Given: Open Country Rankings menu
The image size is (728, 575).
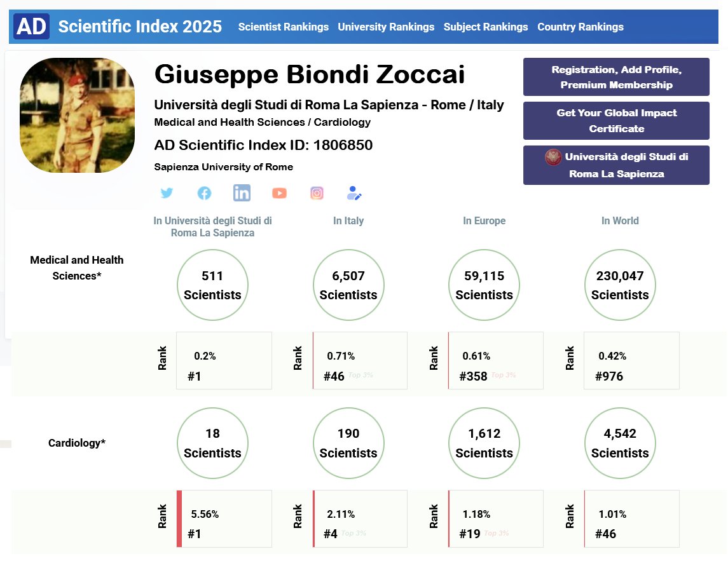Looking at the screenshot, I should (580, 27).
